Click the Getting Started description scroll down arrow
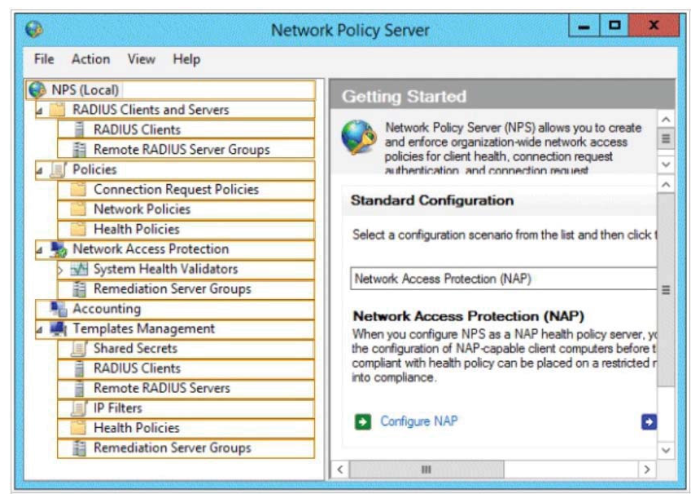 666,164
